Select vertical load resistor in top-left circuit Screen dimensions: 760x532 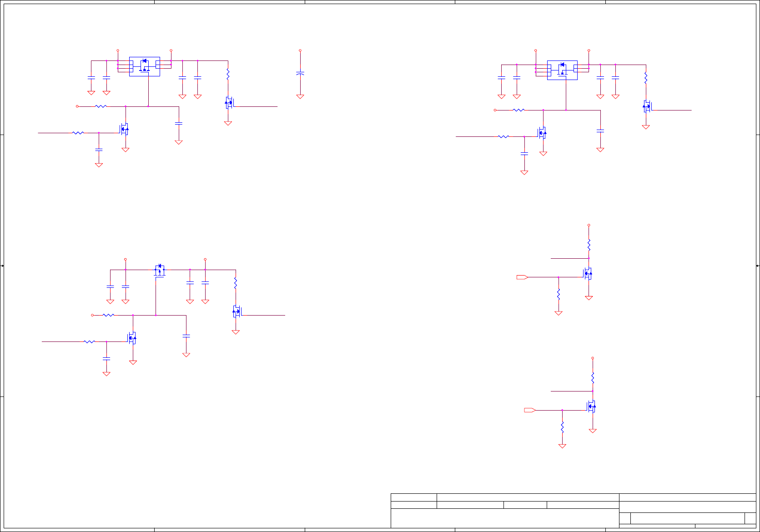click(228, 74)
